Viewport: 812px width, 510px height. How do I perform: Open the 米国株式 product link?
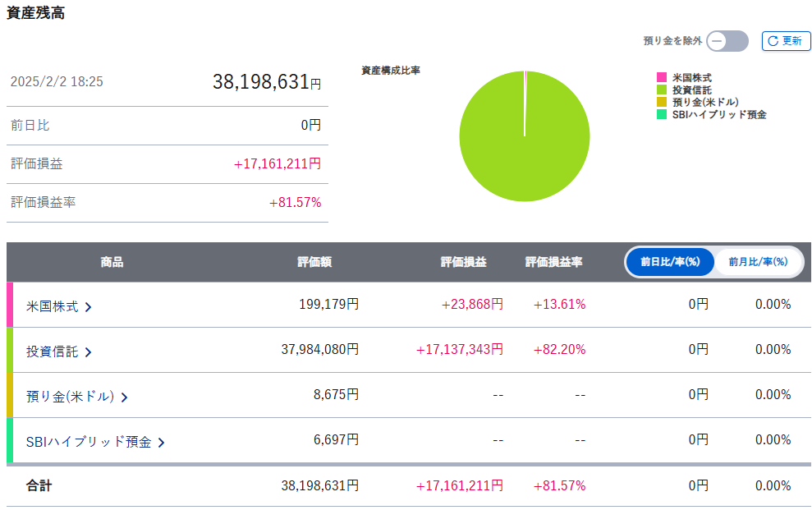[53, 306]
